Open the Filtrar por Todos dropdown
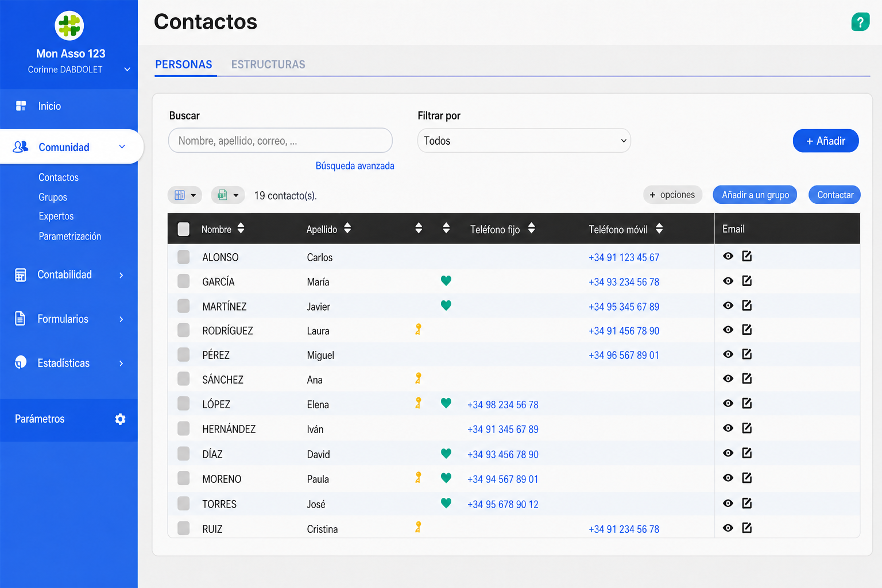 tap(524, 141)
